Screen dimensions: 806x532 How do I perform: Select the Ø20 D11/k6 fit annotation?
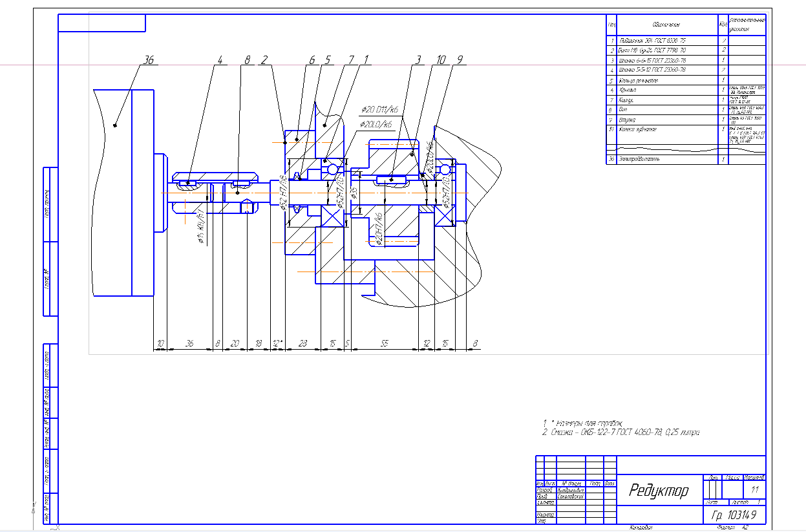tap(379, 110)
